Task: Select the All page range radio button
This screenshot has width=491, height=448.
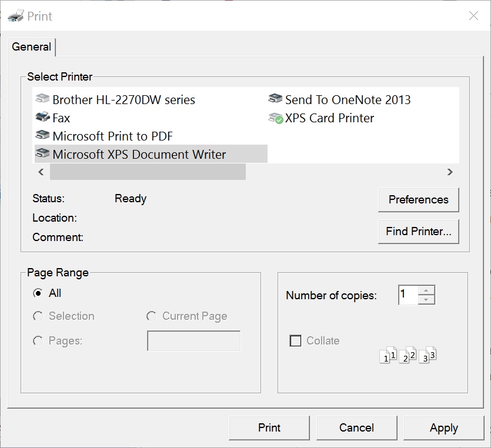Action: pos(38,293)
